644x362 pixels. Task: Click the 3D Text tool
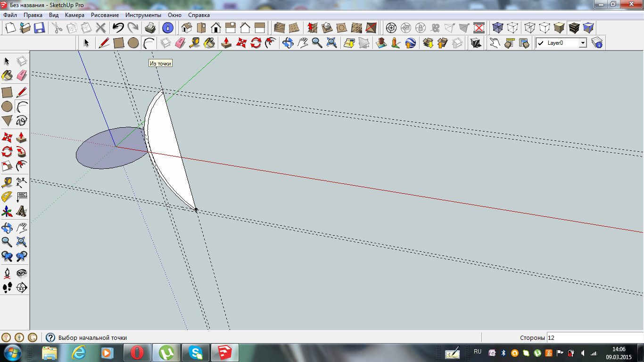pyautogui.click(x=21, y=211)
